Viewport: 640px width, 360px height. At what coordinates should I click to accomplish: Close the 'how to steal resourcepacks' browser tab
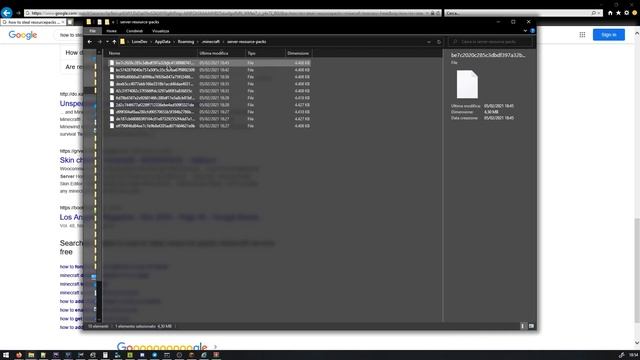tap(63, 22)
